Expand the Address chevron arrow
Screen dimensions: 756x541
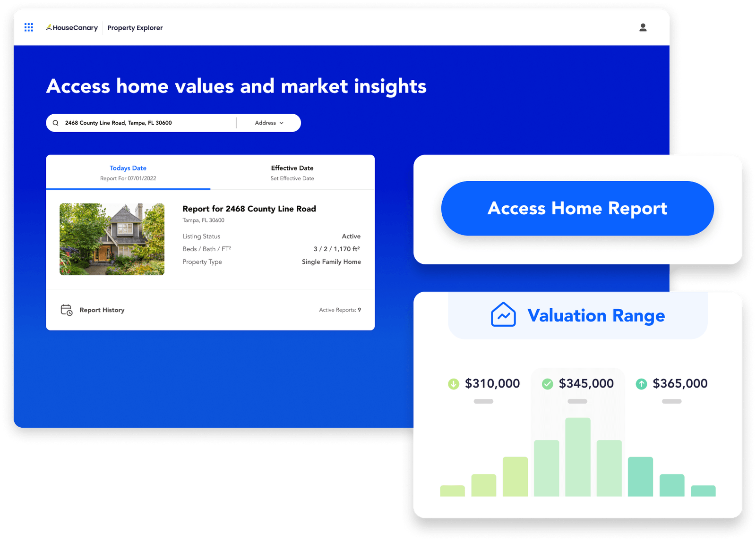[282, 123]
